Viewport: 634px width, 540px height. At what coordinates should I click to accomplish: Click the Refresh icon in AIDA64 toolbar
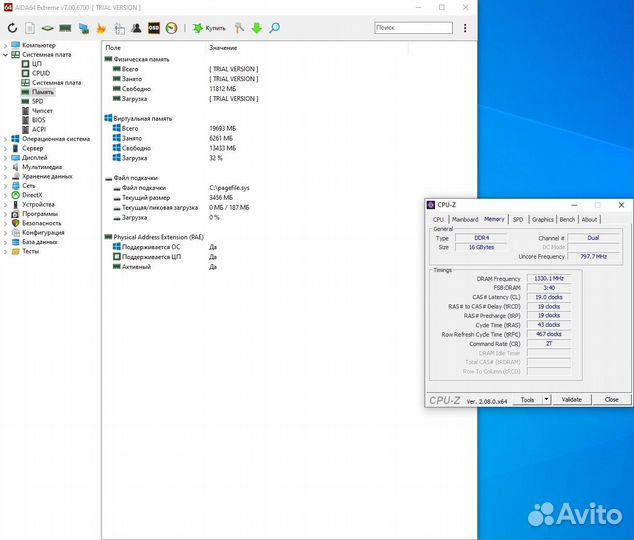click(x=13, y=28)
